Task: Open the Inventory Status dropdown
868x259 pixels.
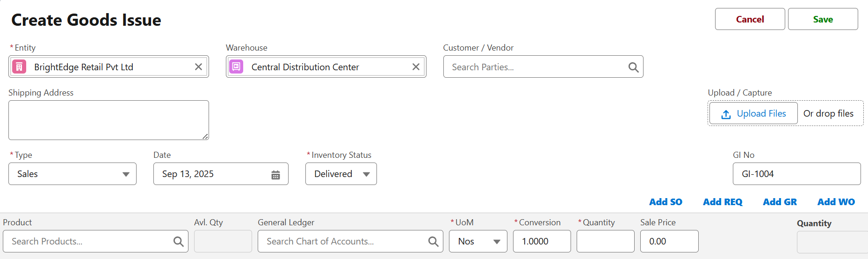Action: coord(341,174)
